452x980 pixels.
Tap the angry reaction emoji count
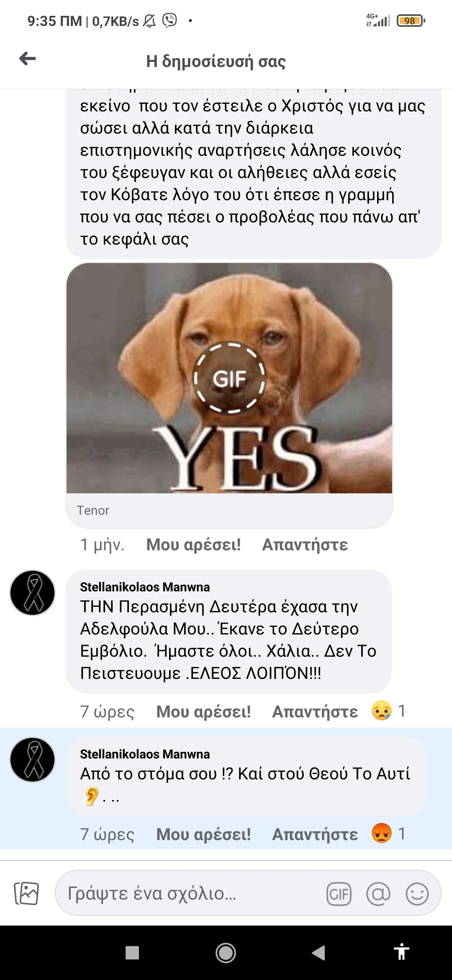click(x=388, y=833)
